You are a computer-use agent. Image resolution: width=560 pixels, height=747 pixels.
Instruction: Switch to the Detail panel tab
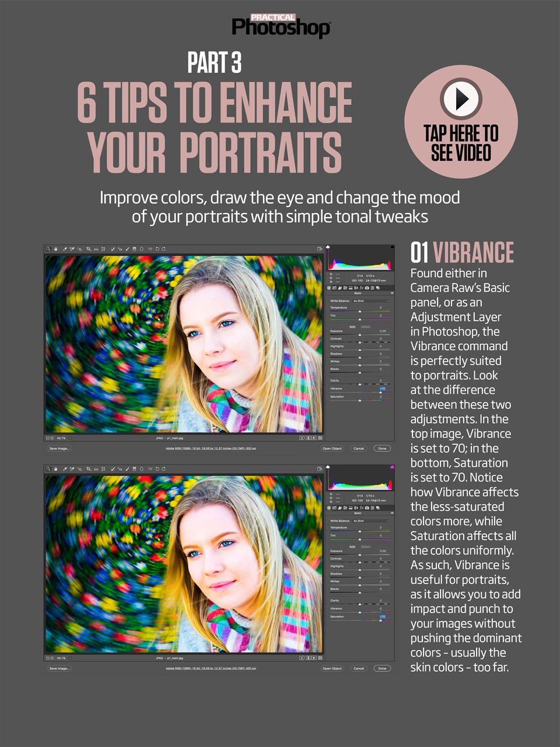point(340,288)
